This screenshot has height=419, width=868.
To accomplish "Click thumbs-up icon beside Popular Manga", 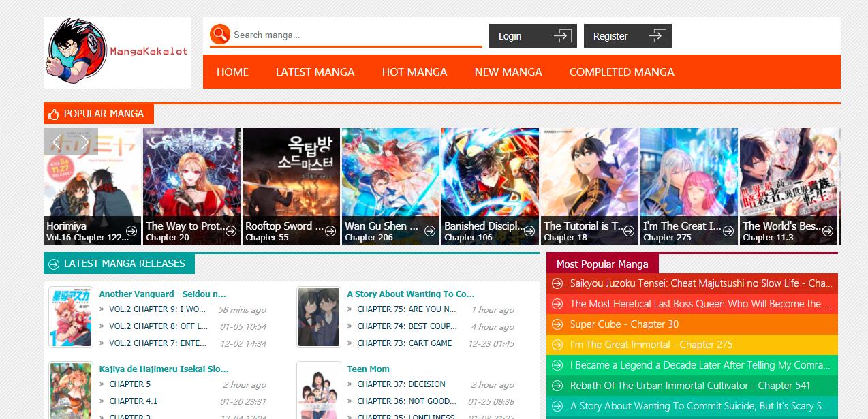I will pyautogui.click(x=54, y=114).
